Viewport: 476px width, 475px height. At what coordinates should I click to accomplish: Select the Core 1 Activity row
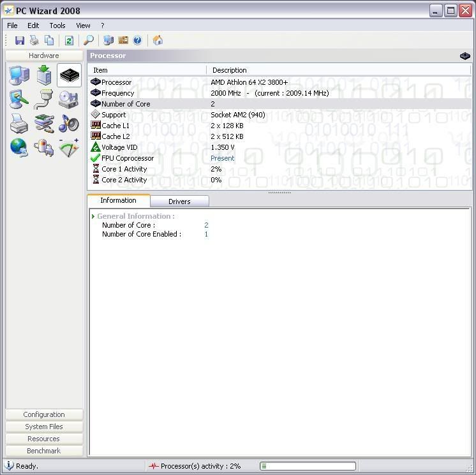pos(279,169)
